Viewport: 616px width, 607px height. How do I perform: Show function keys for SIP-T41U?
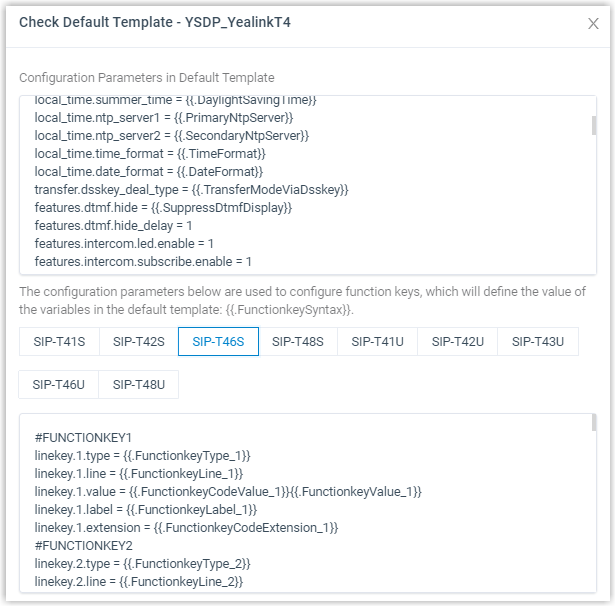click(x=378, y=341)
